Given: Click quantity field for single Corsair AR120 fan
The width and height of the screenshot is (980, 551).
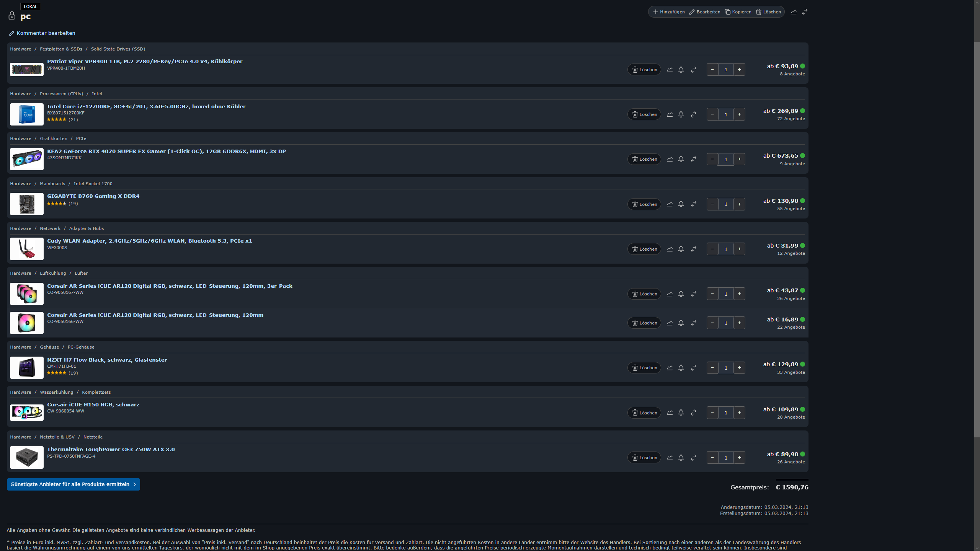Looking at the screenshot, I should (725, 323).
